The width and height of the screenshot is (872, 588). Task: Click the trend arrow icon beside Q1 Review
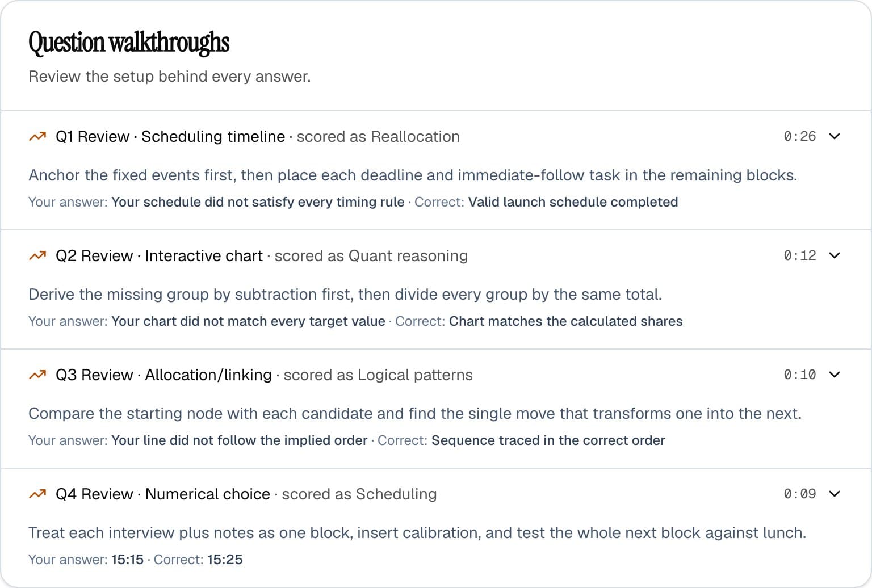tap(37, 137)
